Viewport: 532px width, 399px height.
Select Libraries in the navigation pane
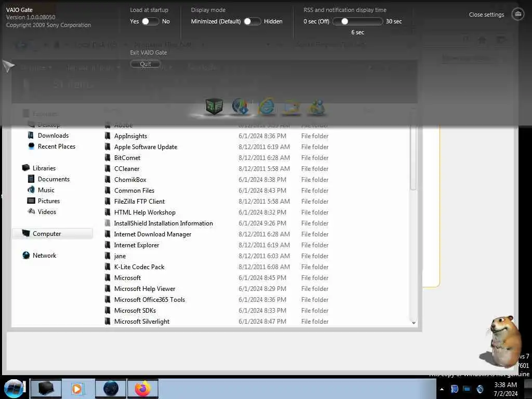44,168
